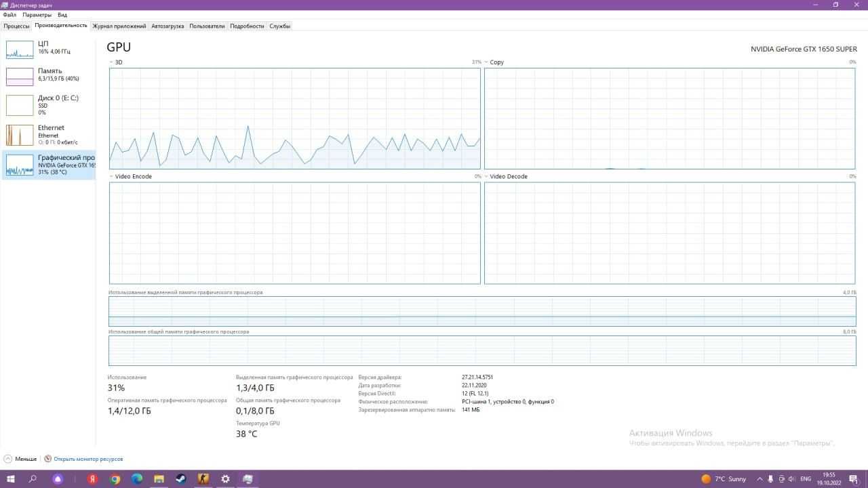868x488 pixels.
Task: Click the NVIDIA GeForce GTX 1650 SUPER label
Action: (x=804, y=49)
